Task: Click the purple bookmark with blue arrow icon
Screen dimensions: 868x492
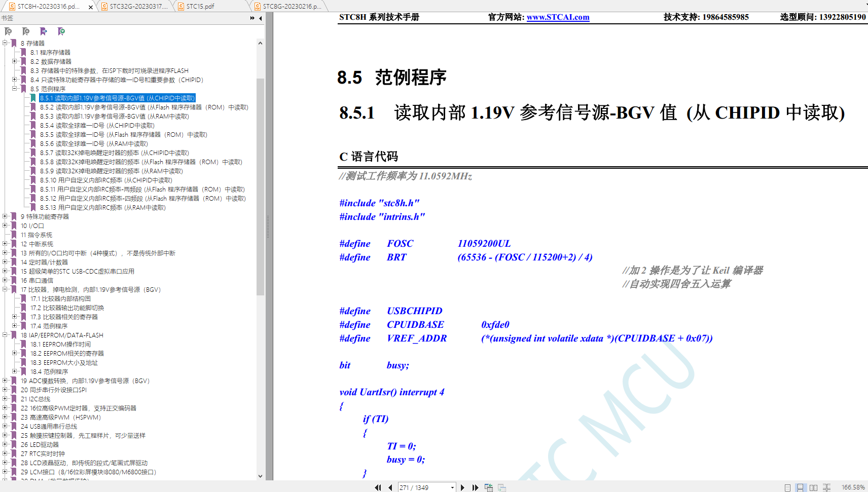Action: point(44,31)
